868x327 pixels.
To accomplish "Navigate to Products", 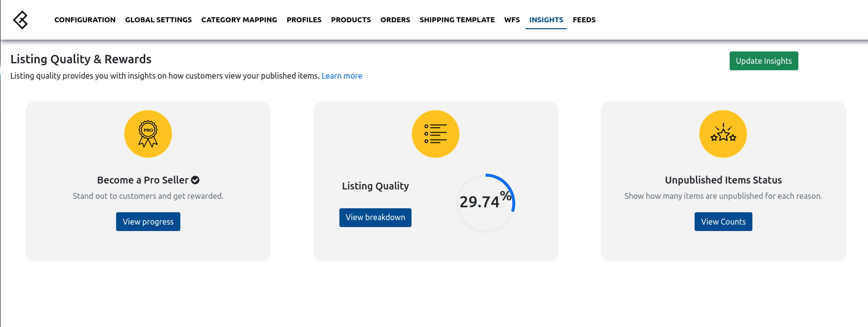I will [x=351, y=20].
